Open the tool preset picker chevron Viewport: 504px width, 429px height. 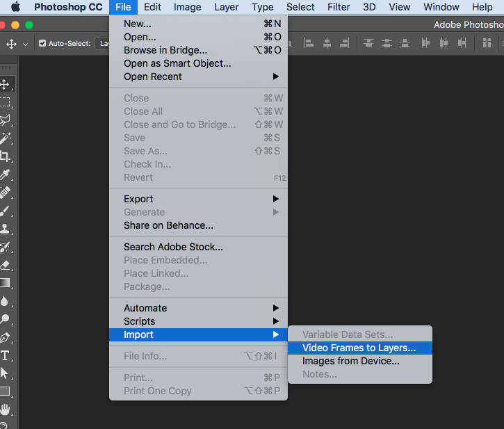(x=26, y=44)
